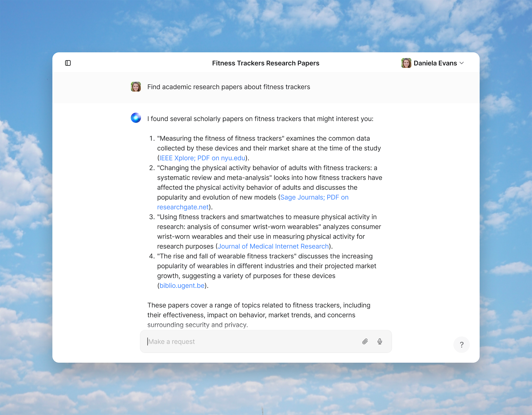Click Daniela Evans profile picture in header

[x=406, y=63]
